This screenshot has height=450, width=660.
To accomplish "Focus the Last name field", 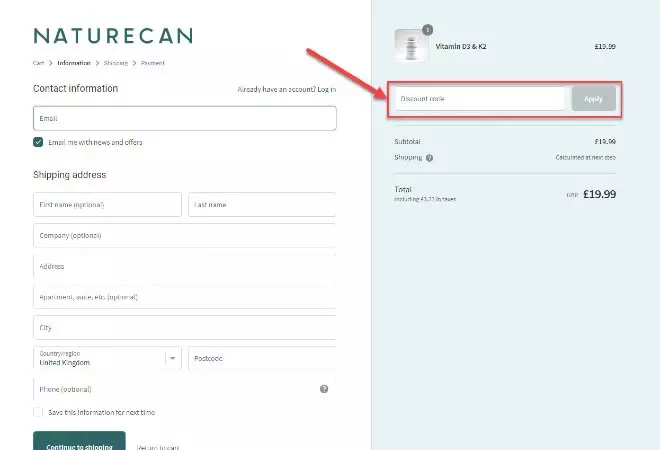I will (x=262, y=205).
